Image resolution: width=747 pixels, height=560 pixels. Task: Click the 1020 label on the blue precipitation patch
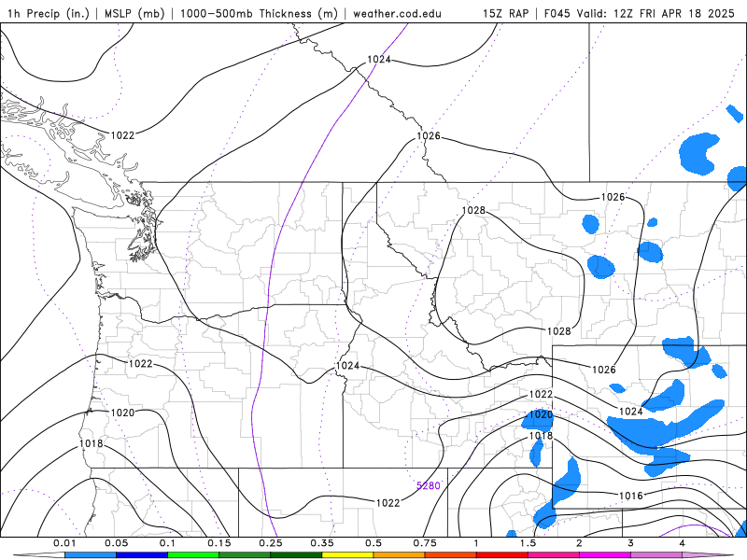click(542, 414)
